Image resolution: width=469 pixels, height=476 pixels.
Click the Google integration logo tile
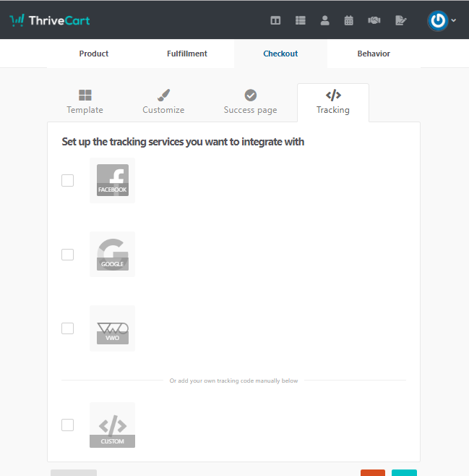113,255
